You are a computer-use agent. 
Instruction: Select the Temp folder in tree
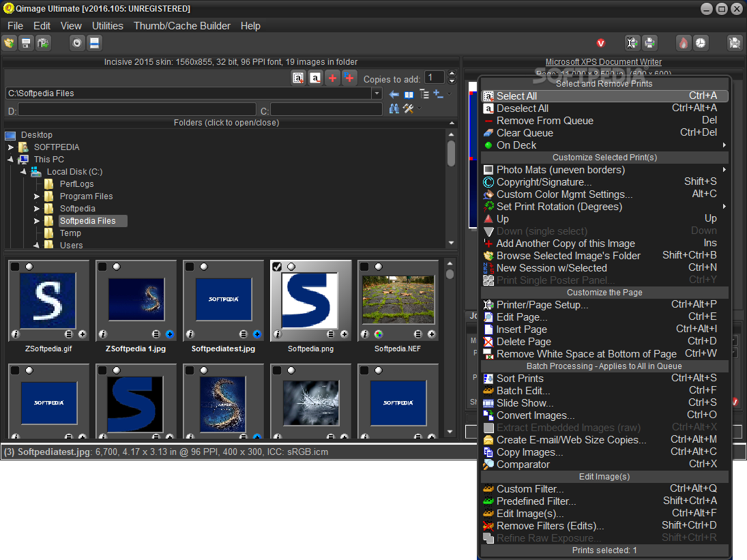[70, 233]
